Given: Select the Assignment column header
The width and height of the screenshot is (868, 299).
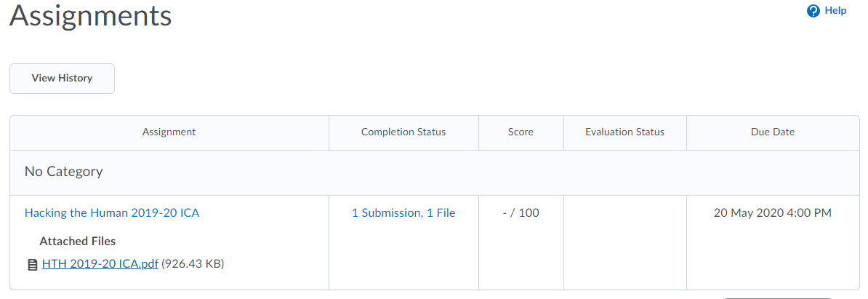Looking at the screenshot, I should pyautogui.click(x=169, y=132).
